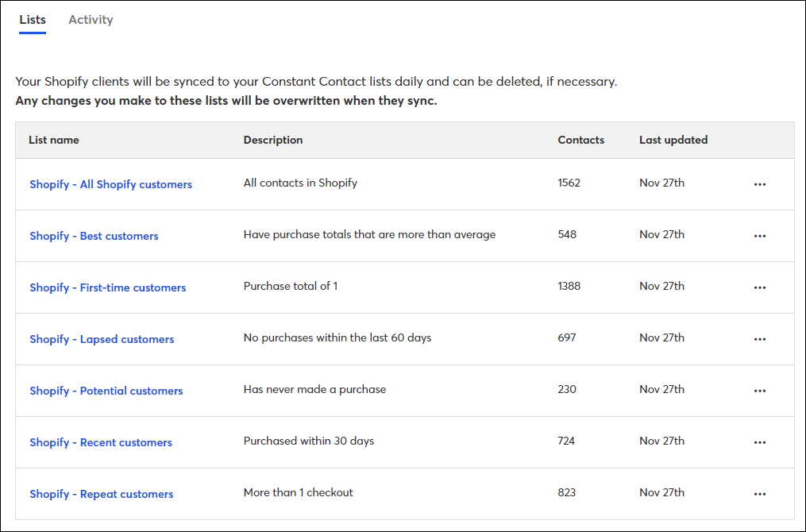Image resolution: width=806 pixels, height=532 pixels.
Task: Click the List name column header
Action: point(54,140)
